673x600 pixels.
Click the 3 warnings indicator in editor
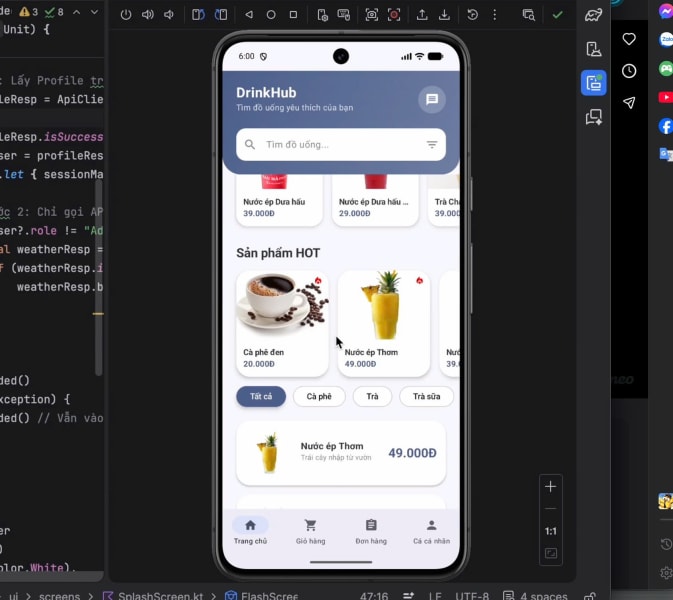point(29,12)
